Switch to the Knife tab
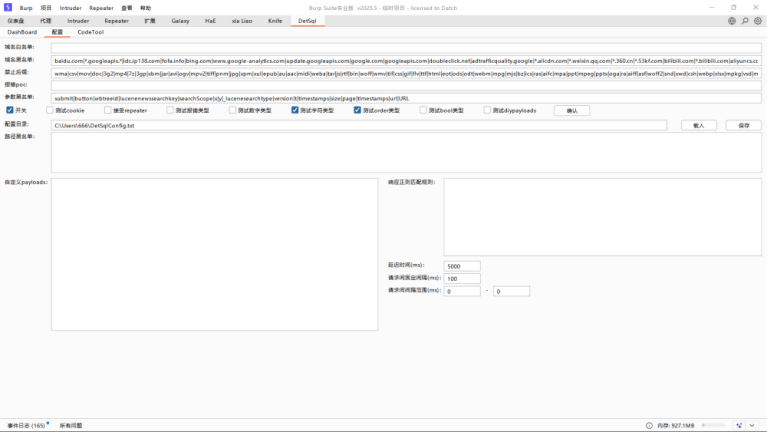Screen dimensions: 767x432 point(275,21)
